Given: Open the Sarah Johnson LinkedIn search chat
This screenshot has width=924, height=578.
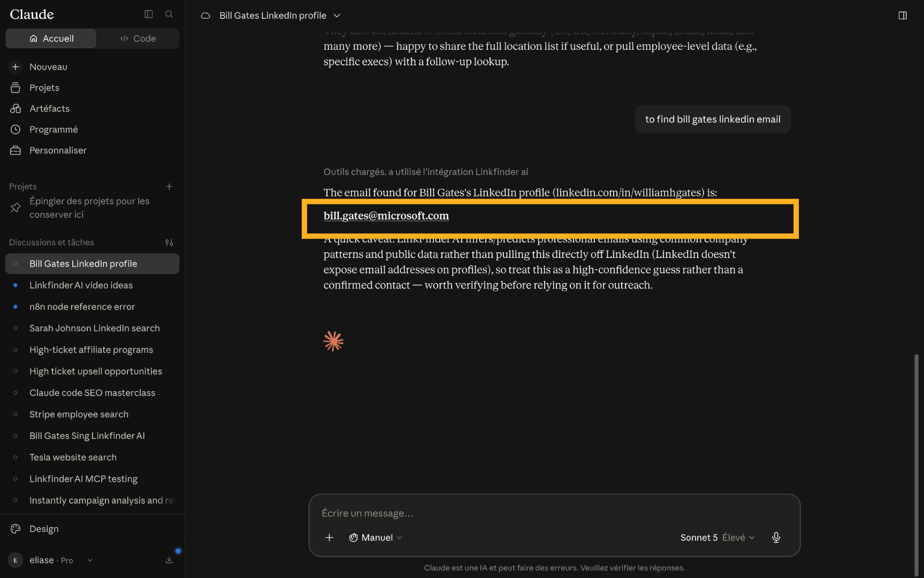Looking at the screenshot, I should tap(92, 328).
